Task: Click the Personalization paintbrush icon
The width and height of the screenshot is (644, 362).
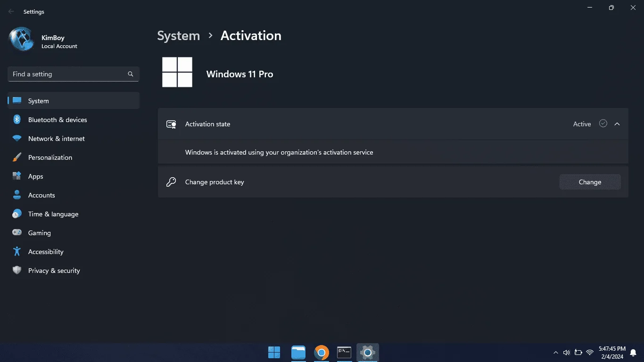Action: coord(17,157)
